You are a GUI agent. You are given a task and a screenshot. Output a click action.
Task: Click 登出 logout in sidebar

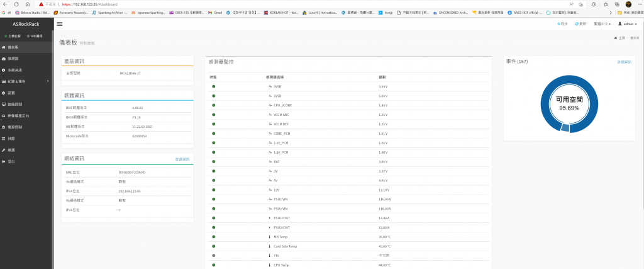click(x=11, y=161)
